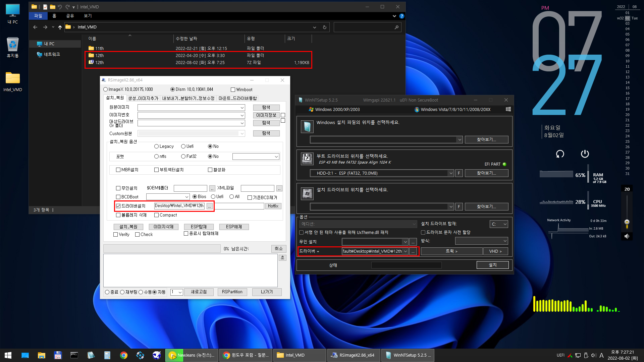Viewport: 644px width, 362px height.
Task: Select the Fat32 format radio option
Action: pyautogui.click(x=183, y=157)
